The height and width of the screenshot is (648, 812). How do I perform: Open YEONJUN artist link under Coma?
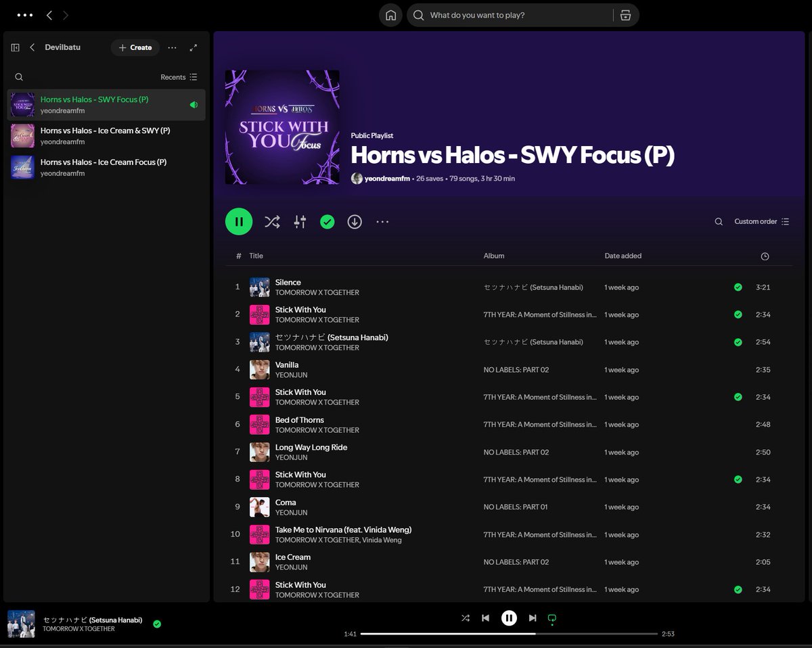(x=291, y=513)
